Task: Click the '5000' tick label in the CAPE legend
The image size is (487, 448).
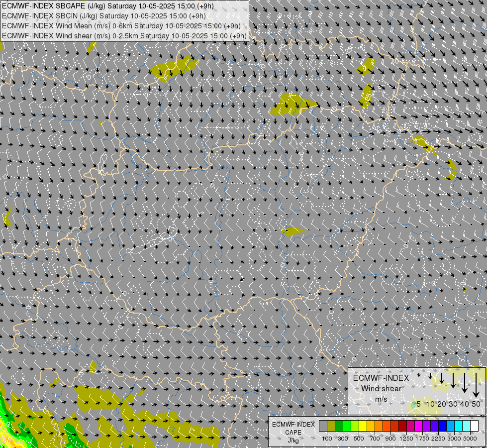Action: [470, 439]
